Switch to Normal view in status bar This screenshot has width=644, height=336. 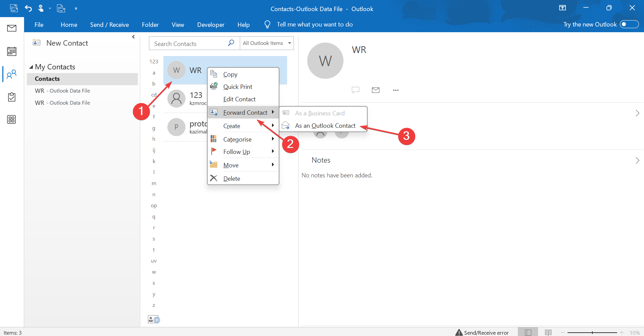click(x=528, y=332)
